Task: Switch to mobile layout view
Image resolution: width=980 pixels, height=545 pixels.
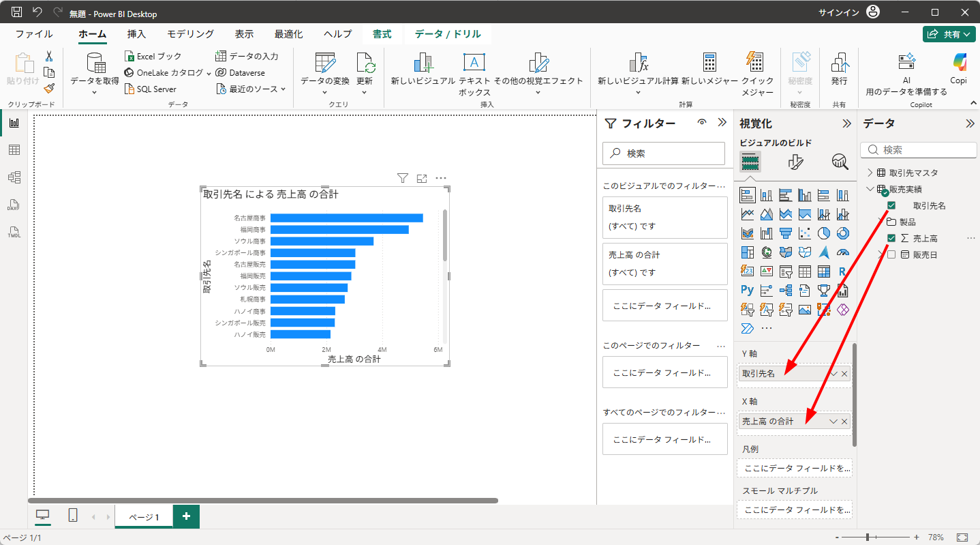Action: pyautogui.click(x=73, y=516)
